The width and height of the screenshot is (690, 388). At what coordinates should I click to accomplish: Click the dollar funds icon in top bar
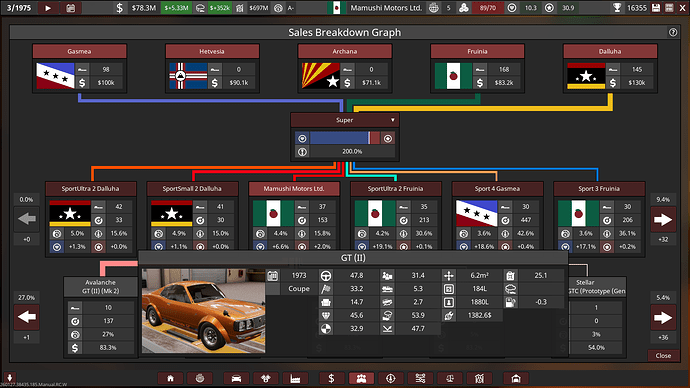click(x=119, y=8)
